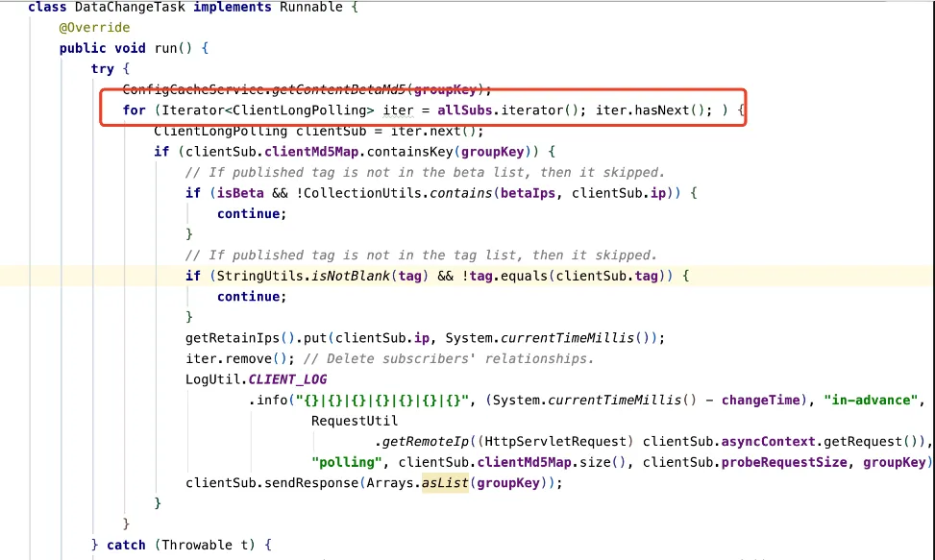Click the betaIps argument
The height and width of the screenshot is (560, 935).
[528, 193]
